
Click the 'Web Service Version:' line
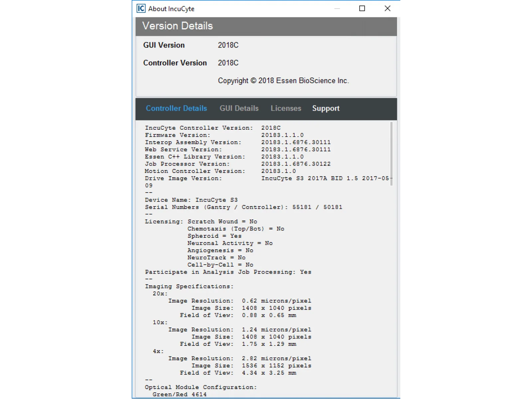tap(238, 150)
